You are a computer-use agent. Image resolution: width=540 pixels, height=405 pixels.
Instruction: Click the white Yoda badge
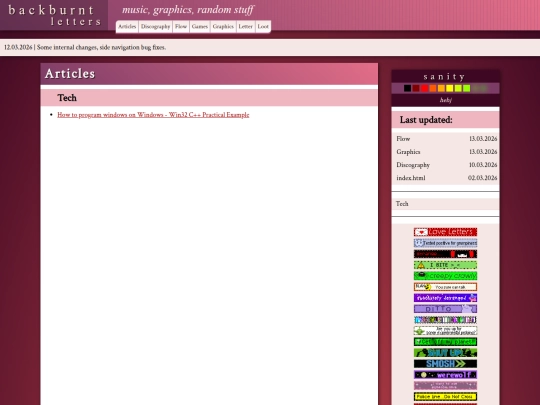(x=445, y=331)
